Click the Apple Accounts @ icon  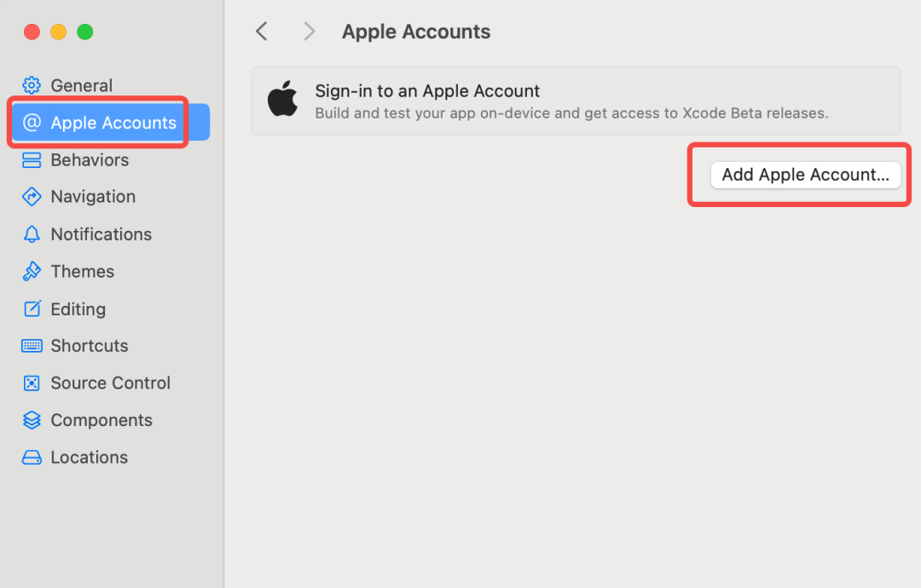click(x=32, y=123)
